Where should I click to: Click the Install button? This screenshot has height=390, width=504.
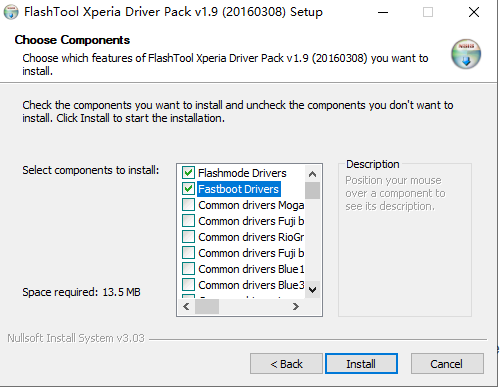pyautogui.click(x=361, y=364)
